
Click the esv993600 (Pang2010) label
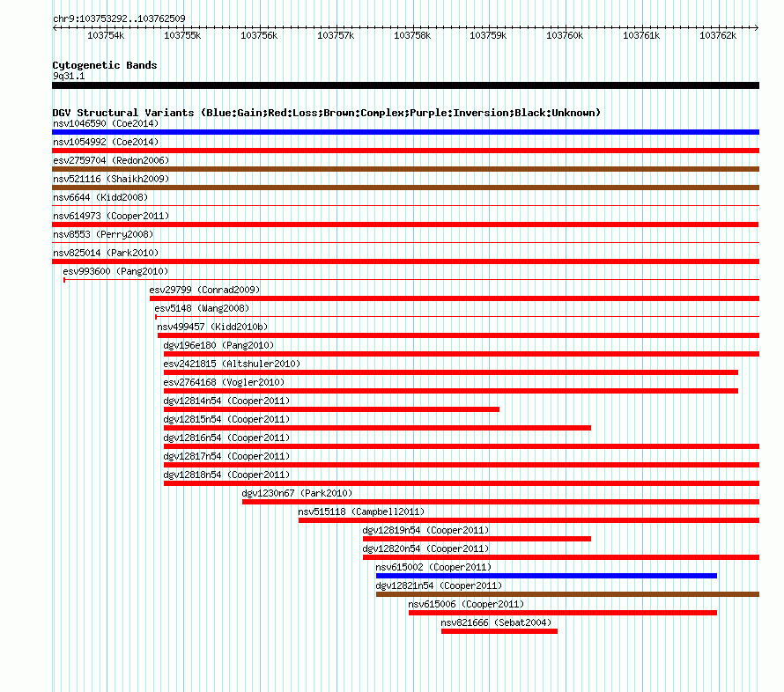[x=115, y=271]
